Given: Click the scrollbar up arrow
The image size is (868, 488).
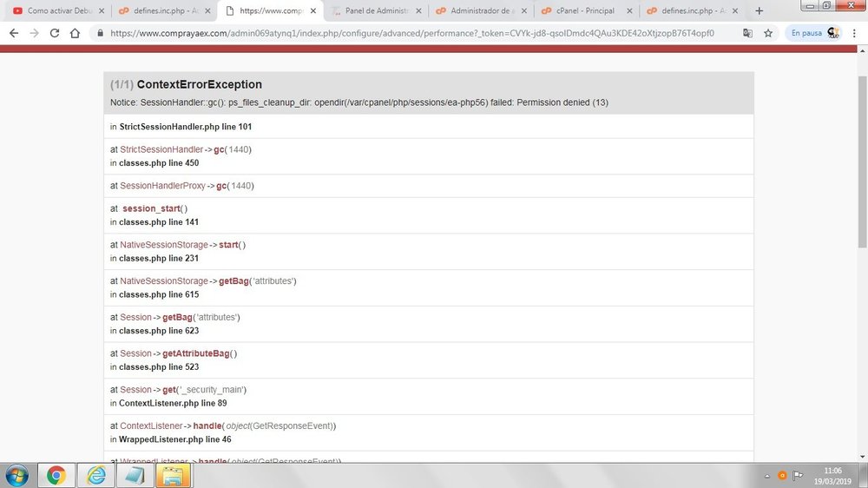Looking at the screenshot, I should pos(863,50).
